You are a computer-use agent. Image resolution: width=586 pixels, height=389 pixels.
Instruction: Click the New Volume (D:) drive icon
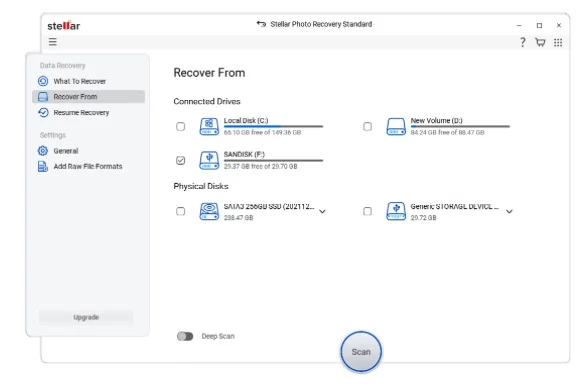396,127
